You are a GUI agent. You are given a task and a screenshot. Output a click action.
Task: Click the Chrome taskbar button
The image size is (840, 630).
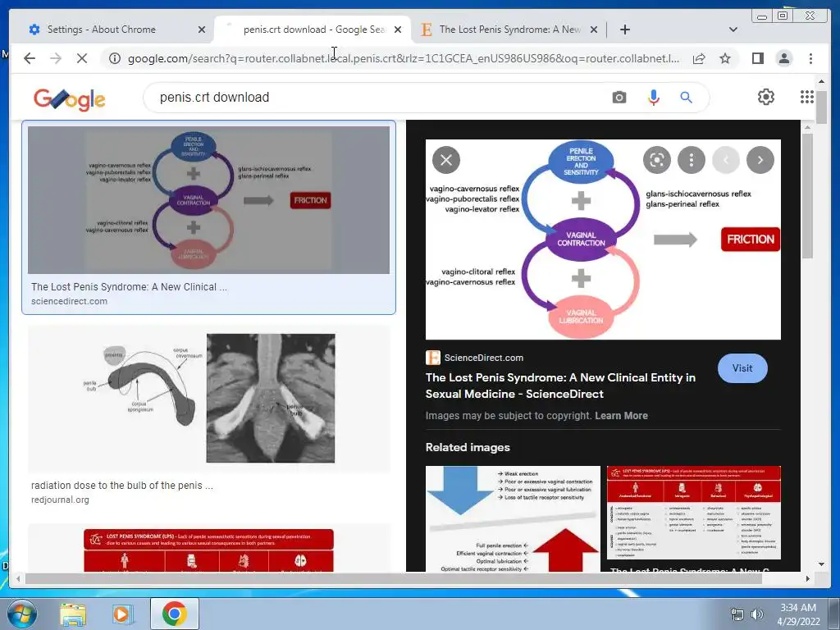pos(174,614)
